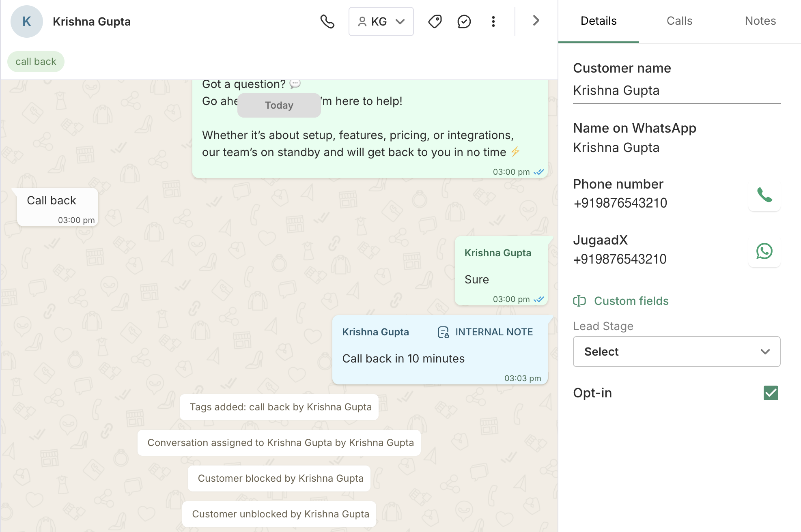The image size is (801, 532).
Task: Click the call back tag chip
Action: point(36,62)
